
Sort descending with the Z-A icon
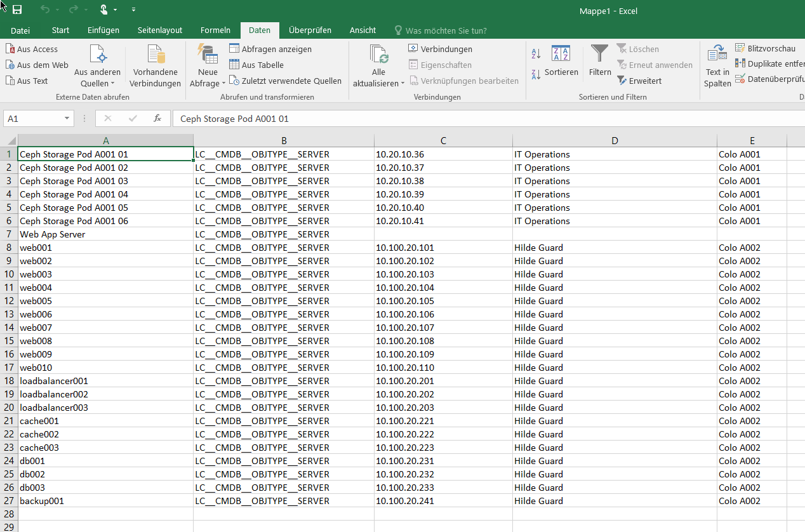[x=536, y=74]
